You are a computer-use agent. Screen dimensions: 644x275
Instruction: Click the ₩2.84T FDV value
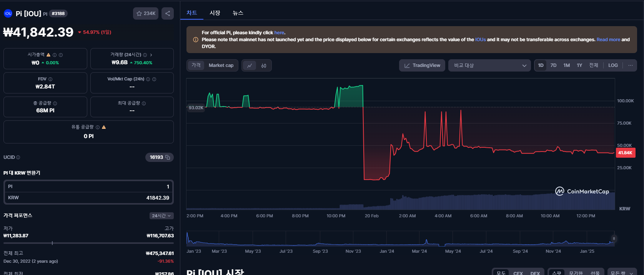(x=45, y=87)
